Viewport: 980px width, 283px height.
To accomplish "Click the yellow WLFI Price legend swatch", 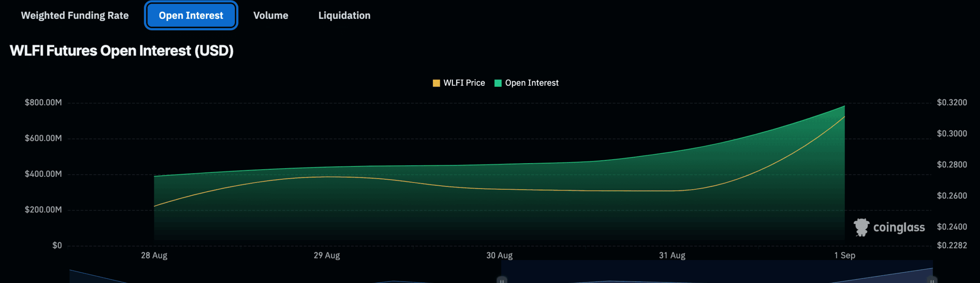I will point(436,83).
